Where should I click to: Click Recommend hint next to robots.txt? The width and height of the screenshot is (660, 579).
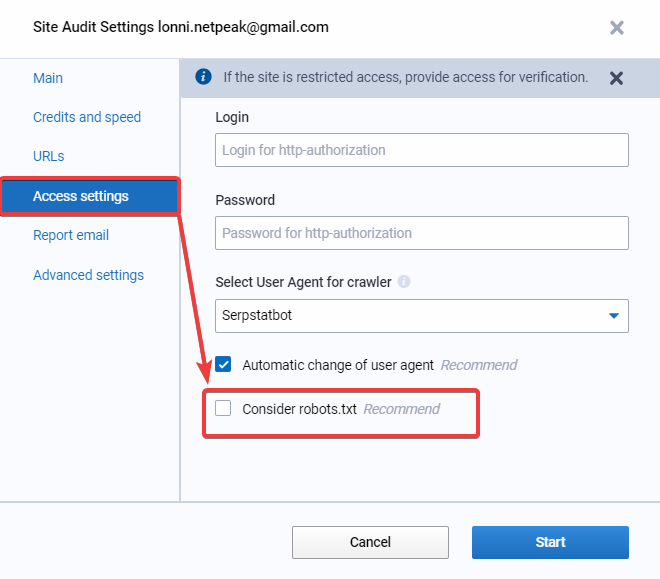coord(402,409)
